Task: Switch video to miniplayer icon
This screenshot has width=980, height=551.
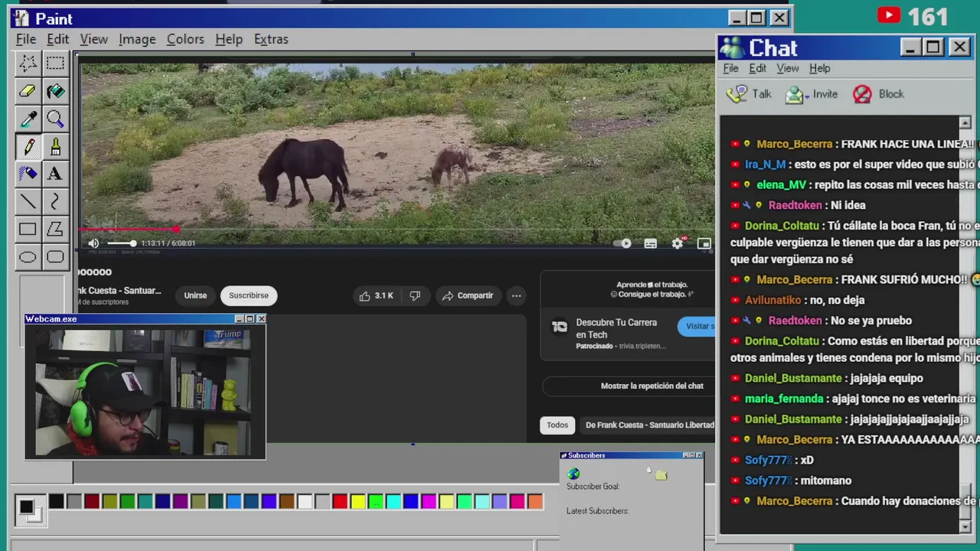Action: [x=704, y=243]
